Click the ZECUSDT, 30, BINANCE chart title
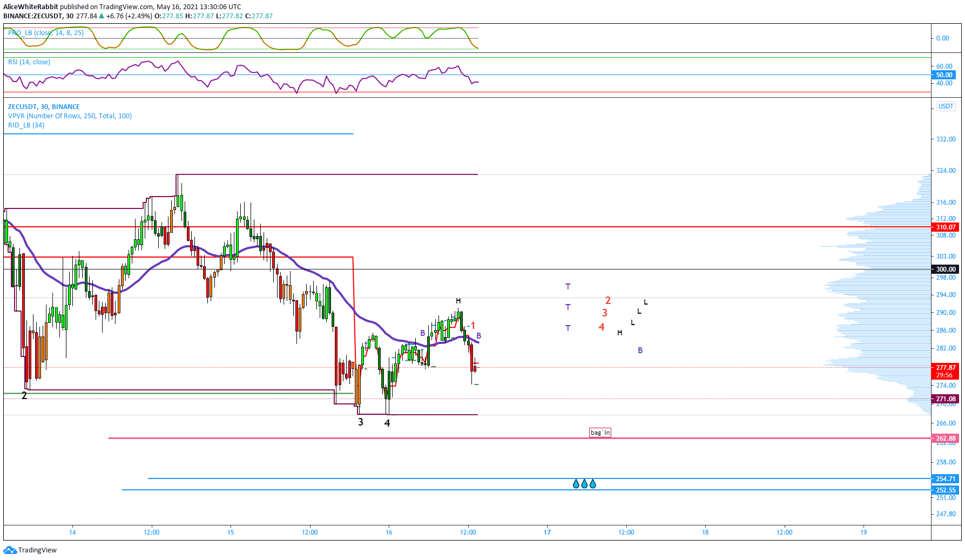Screen dimensions: 965x560 pyautogui.click(x=44, y=107)
